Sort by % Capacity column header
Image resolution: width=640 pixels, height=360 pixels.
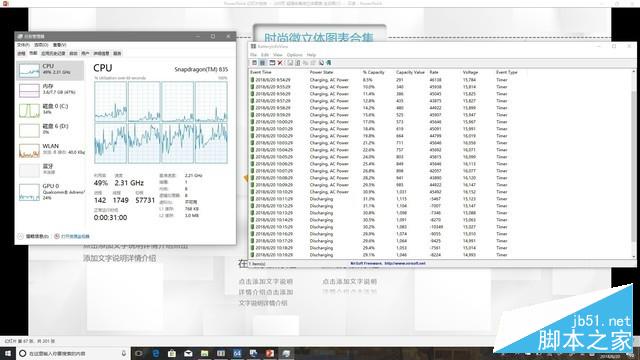tap(378, 72)
